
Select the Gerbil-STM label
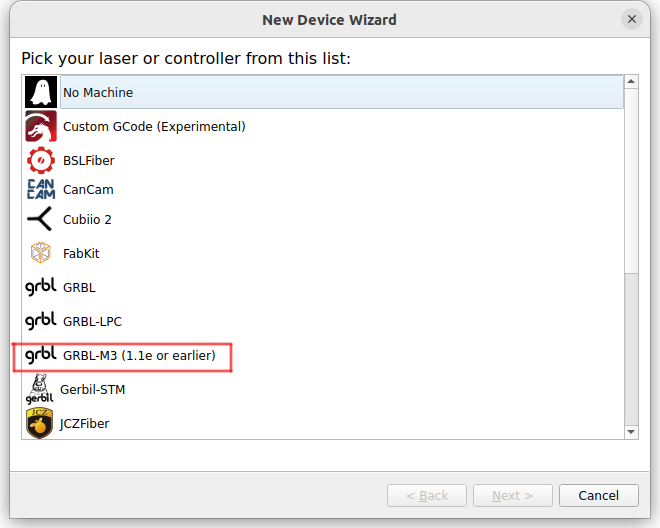(93, 389)
